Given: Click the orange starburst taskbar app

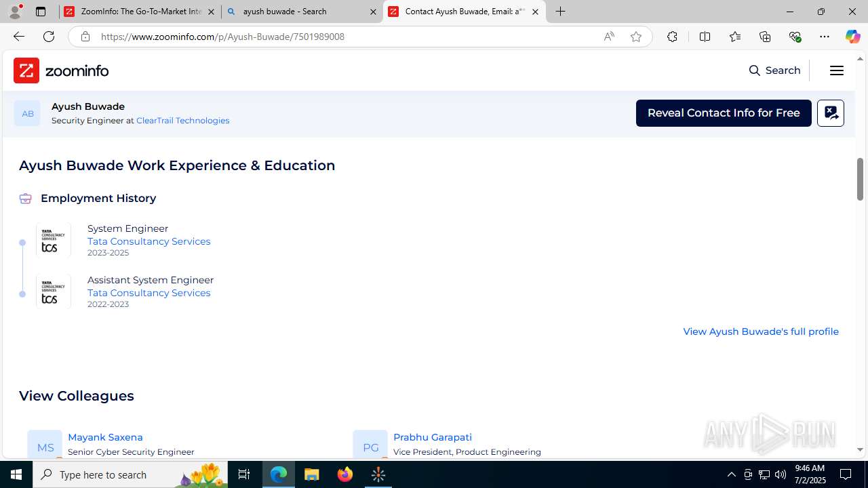Looking at the screenshot, I should pyautogui.click(x=378, y=474).
